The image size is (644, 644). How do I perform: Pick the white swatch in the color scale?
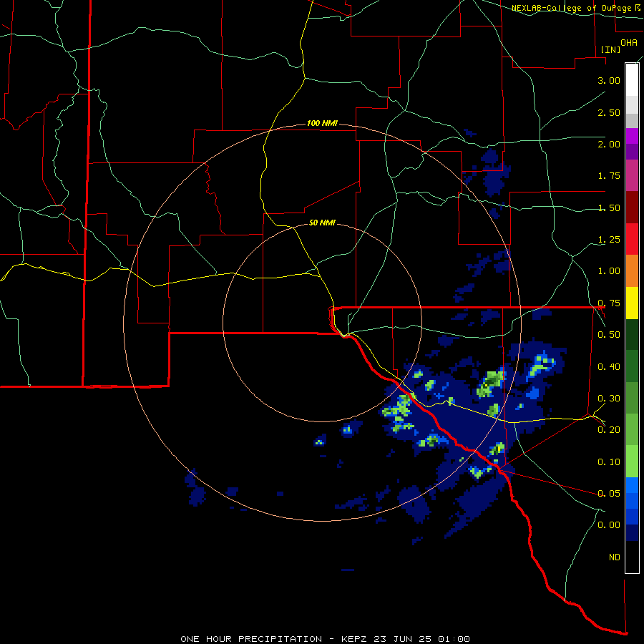coord(632,79)
